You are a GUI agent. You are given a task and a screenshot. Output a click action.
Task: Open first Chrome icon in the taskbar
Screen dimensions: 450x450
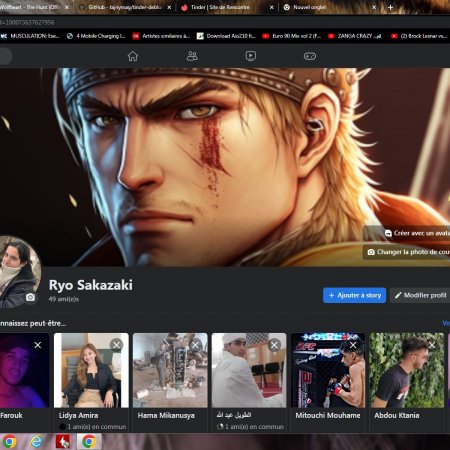click(9, 442)
